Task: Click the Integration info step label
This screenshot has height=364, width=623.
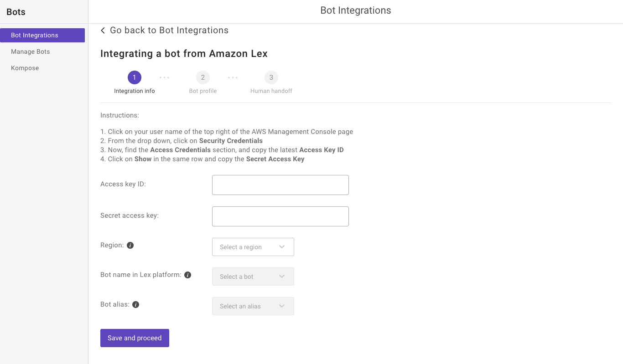Action: coord(134,91)
